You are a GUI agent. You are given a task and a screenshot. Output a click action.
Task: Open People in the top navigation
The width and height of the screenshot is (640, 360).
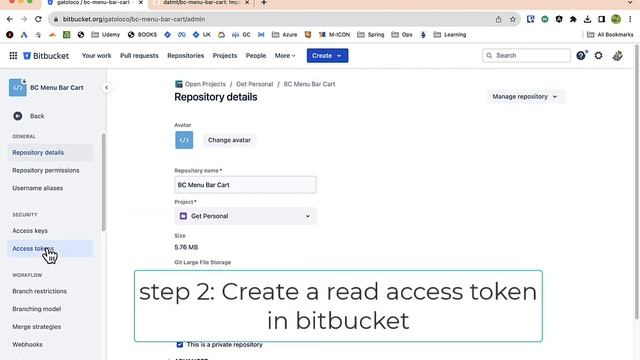point(256,56)
